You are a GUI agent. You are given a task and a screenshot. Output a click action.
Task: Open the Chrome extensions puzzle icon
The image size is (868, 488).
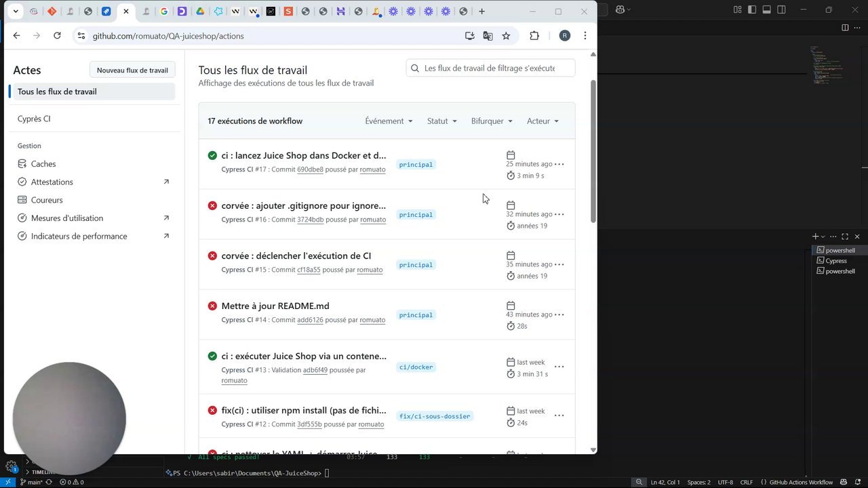534,36
